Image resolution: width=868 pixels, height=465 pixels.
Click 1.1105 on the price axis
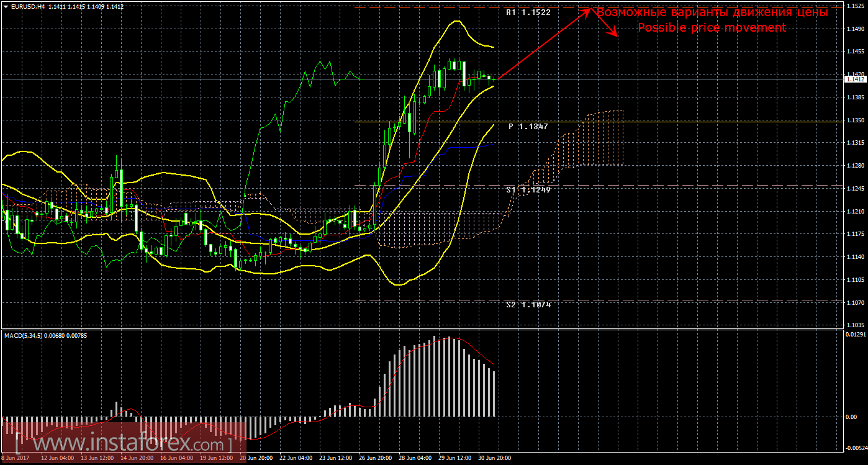coord(856,280)
